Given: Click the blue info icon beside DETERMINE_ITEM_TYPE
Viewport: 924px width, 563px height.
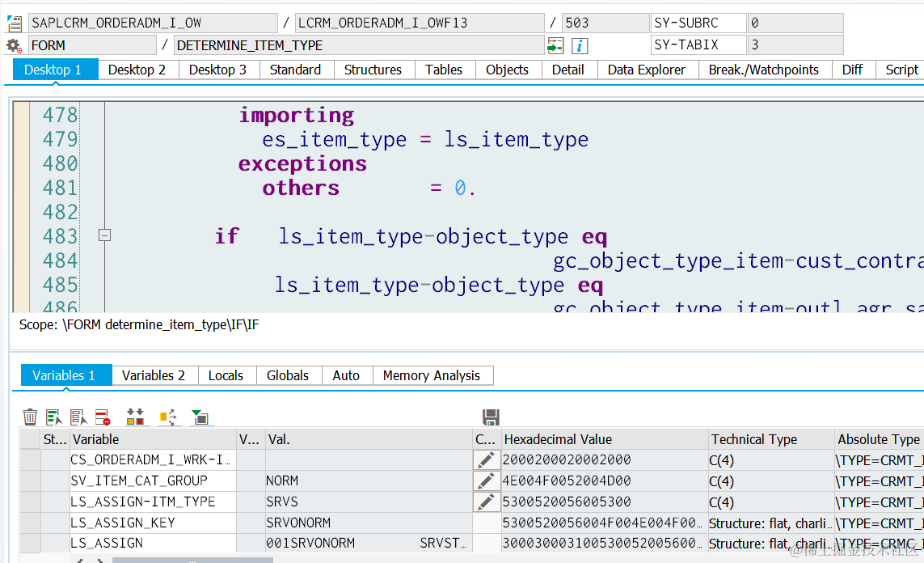Looking at the screenshot, I should click(580, 45).
